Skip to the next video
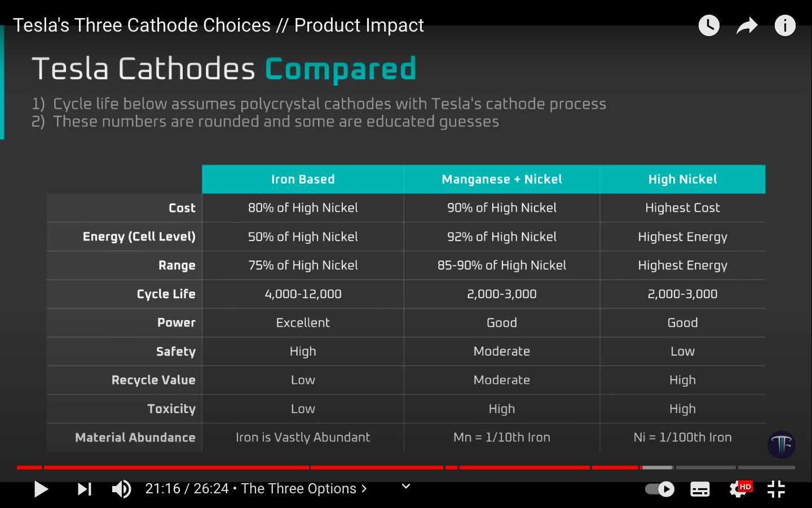The width and height of the screenshot is (812, 508). click(x=85, y=489)
